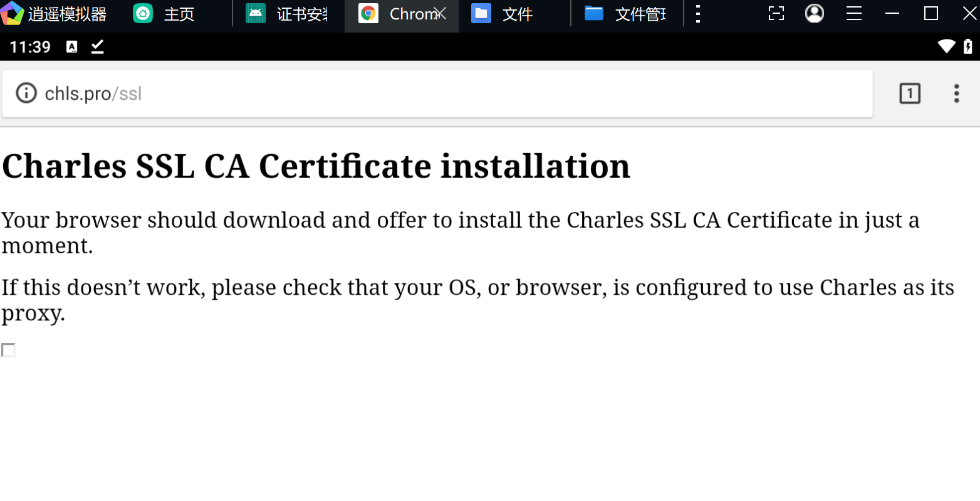This screenshot has height=501, width=980.
Task: Open the user account profile icon
Action: pyautogui.click(x=815, y=13)
